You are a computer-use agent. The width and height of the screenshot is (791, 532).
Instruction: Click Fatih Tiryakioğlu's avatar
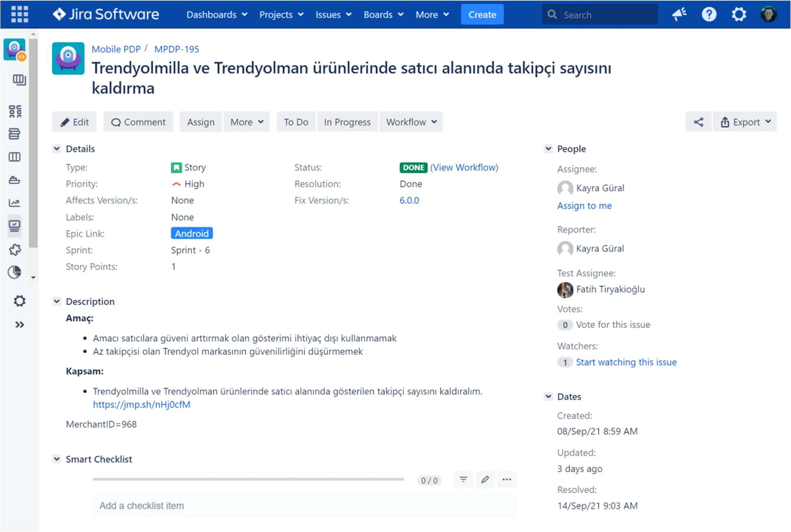coord(565,290)
